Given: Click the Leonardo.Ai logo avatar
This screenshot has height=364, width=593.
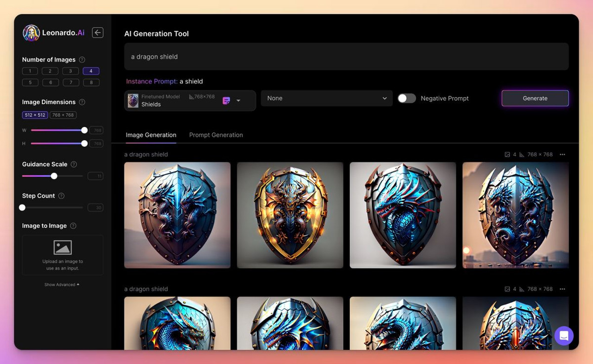Looking at the screenshot, I should (31, 33).
